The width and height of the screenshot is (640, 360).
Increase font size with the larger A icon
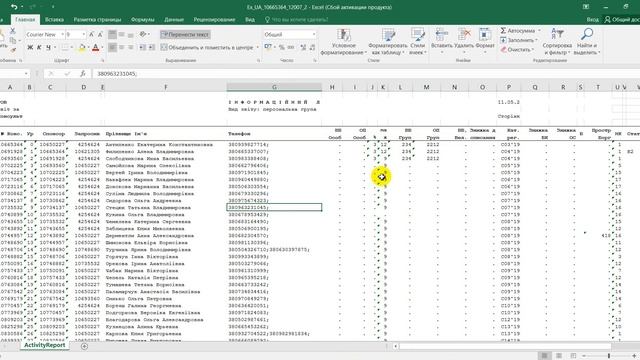[91, 35]
